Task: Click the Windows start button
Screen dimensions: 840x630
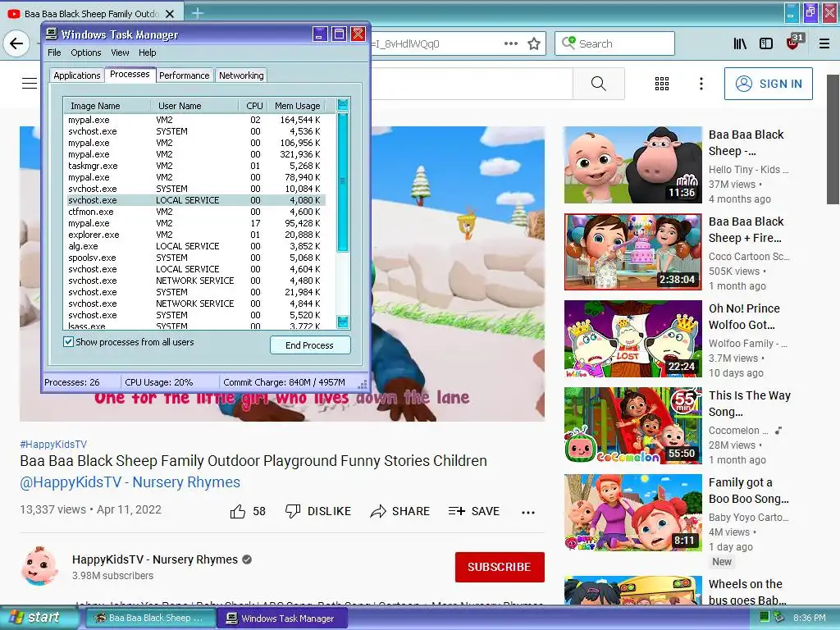Action: tap(37, 618)
